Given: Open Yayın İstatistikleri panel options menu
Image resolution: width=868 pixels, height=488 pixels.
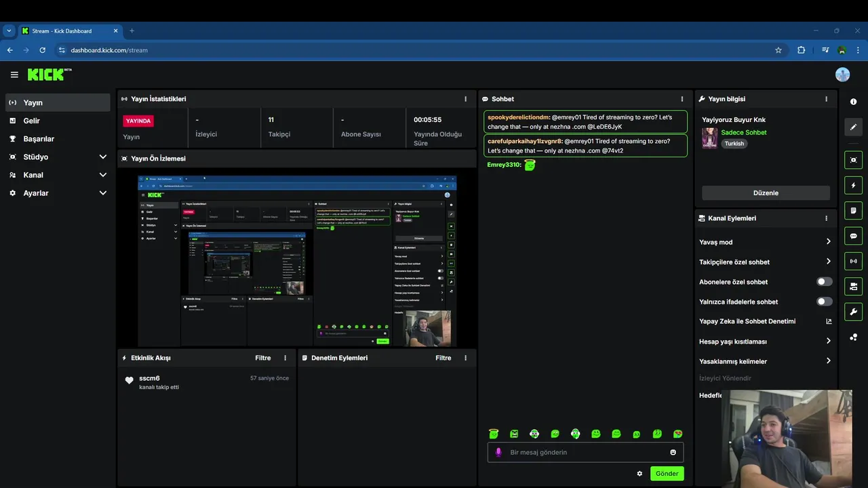Looking at the screenshot, I should 465,99.
